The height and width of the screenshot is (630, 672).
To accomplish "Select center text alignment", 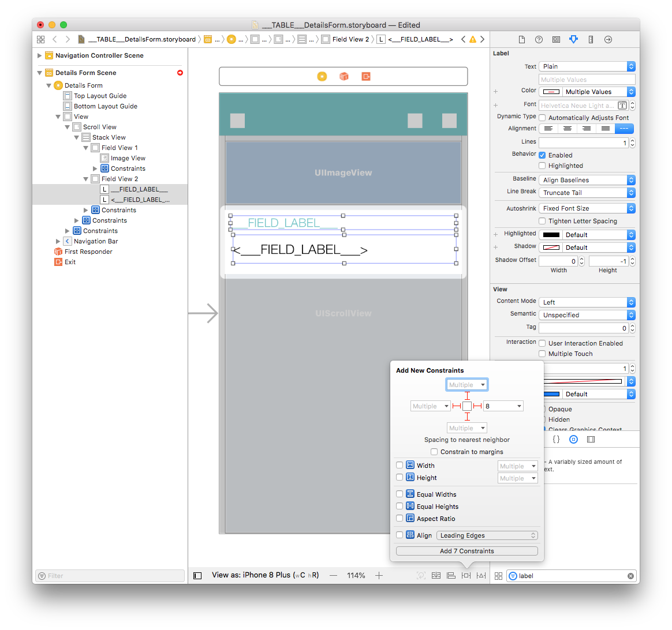I will pyautogui.click(x=567, y=129).
